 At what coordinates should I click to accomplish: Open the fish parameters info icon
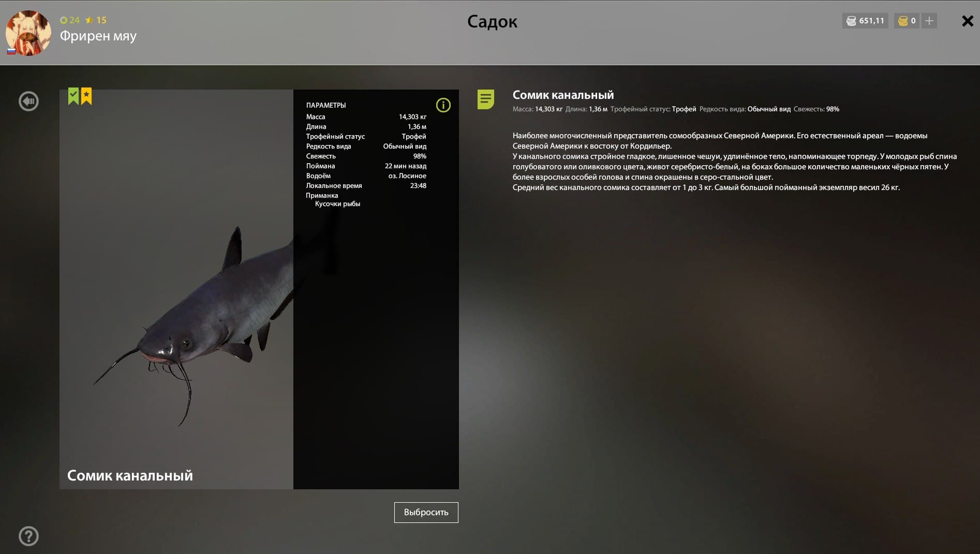point(443,105)
